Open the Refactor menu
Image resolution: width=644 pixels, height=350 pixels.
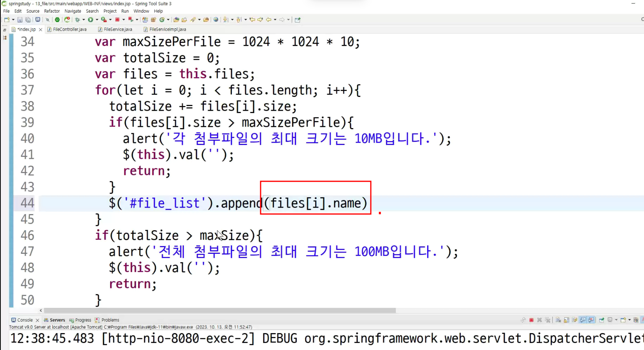pyautogui.click(x=52, y=11)
